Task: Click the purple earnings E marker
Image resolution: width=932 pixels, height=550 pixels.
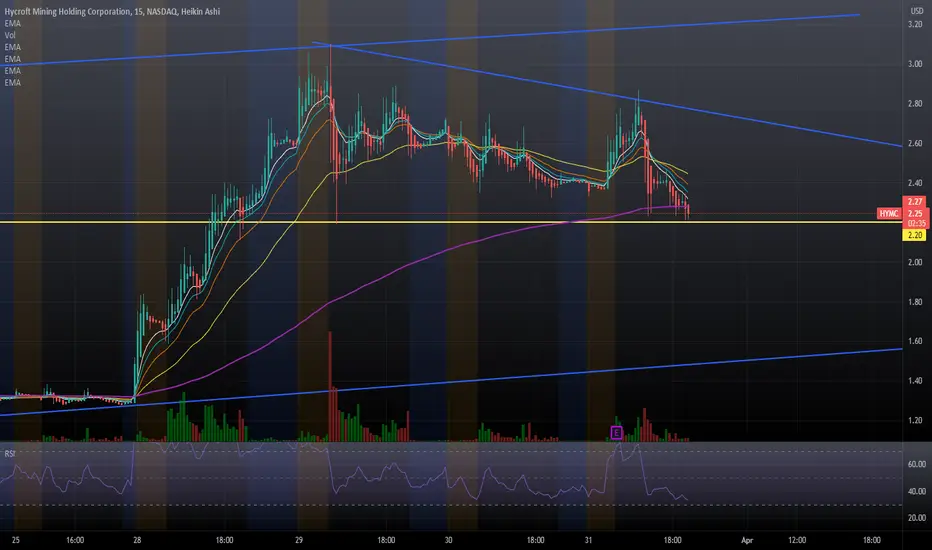Action: pyautogui.click(x=616, y=432)
